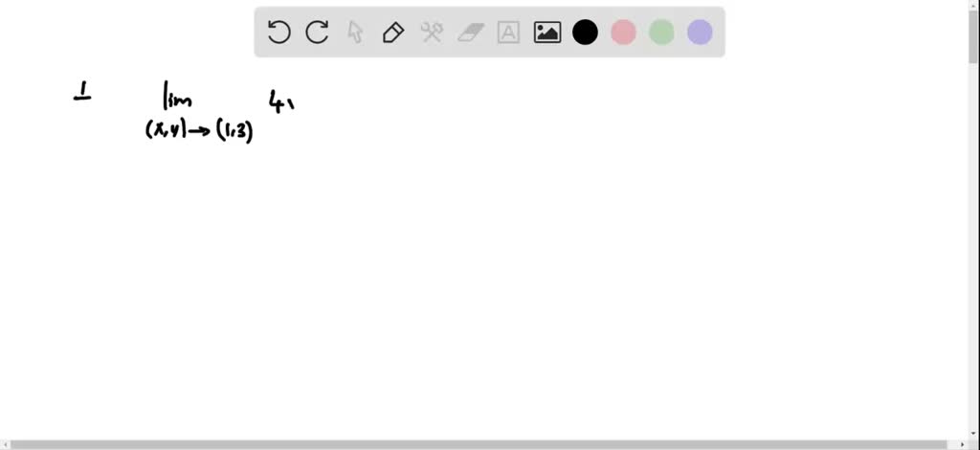This screenshot has height=450, width=980.
Task: Click the horizontal scrollbar left arrow
Action: point(5,444)
